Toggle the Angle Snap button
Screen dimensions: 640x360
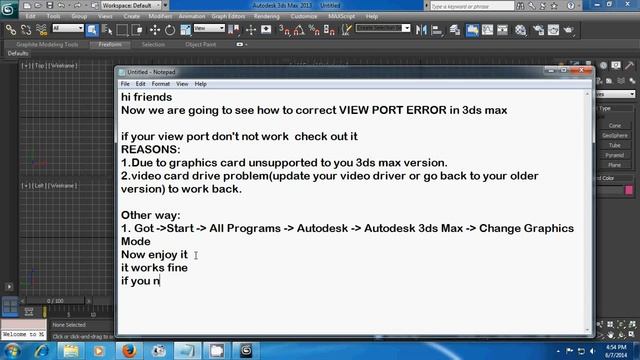[x=299, y=30]
